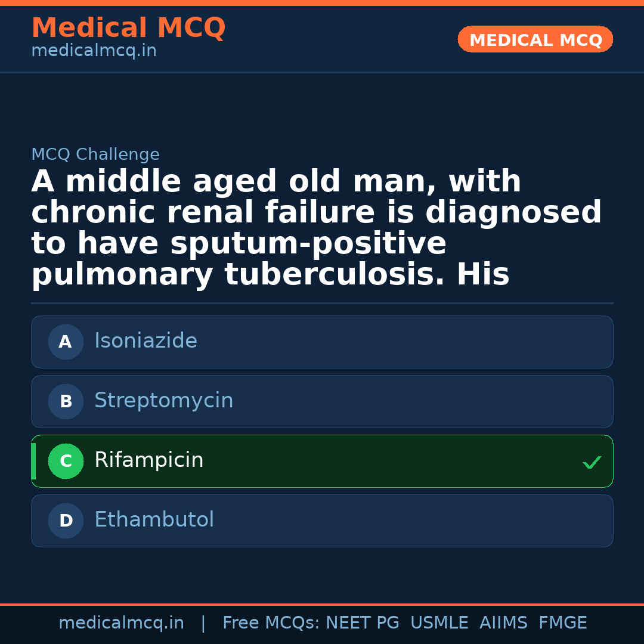Click the orange MEDICAL MCQ badge
Image resolution: width=644 pixels, height=644 pixels.
(x=535, y=39)
